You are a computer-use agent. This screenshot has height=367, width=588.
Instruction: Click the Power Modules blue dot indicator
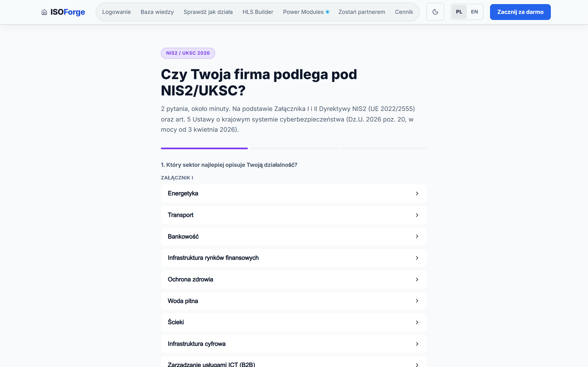click(x=327, y=12)
